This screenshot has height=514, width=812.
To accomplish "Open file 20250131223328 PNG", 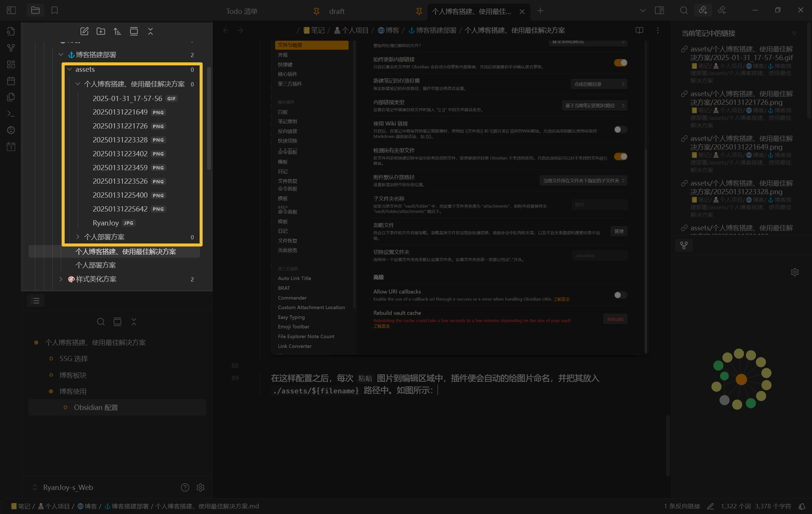I will click(x=120, y=140).
